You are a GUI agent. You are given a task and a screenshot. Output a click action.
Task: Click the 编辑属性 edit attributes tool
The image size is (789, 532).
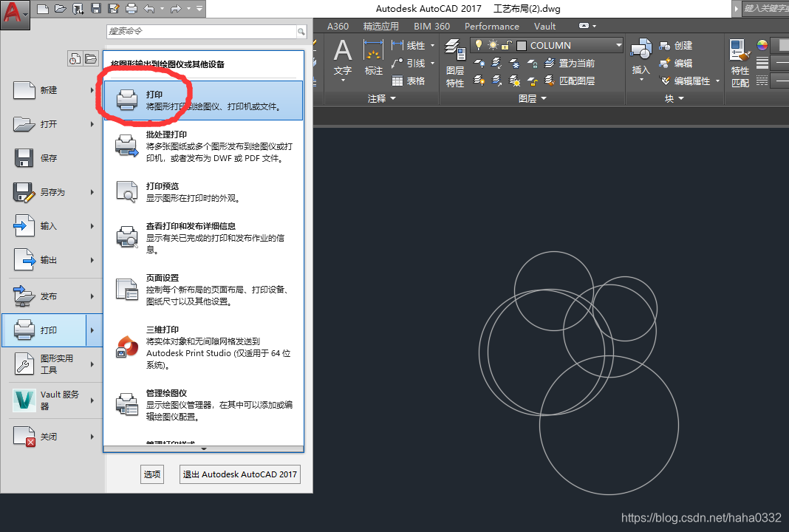[x=685, y=81]
